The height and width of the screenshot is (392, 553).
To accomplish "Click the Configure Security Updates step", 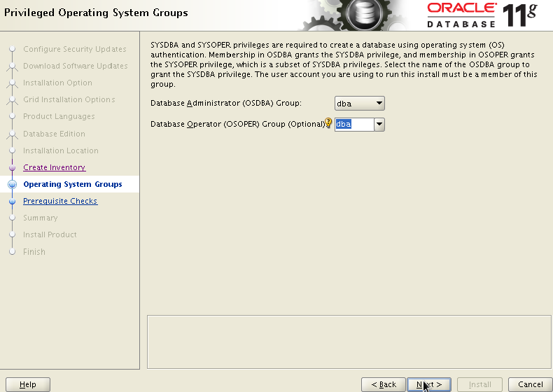I will [75, 49].
